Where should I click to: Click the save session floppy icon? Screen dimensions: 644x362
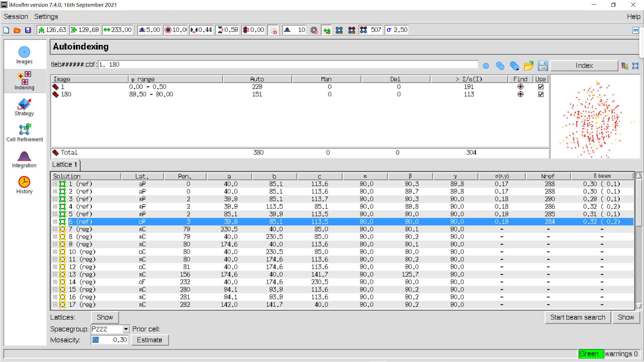[x=28, y=30]
